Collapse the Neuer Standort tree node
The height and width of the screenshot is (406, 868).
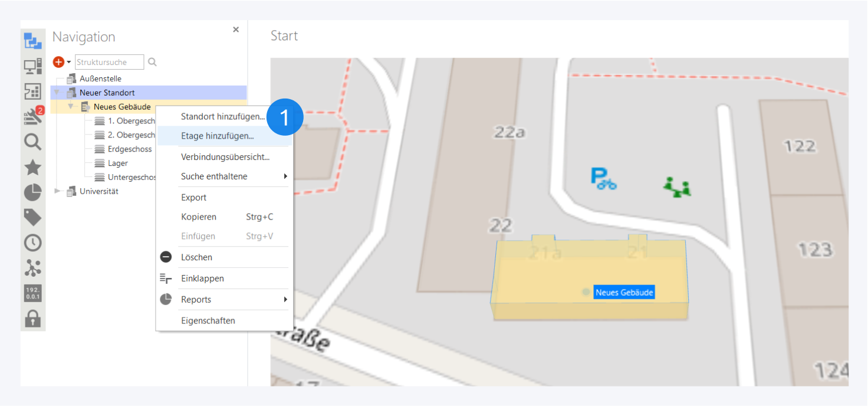click(x=57, y=93)
